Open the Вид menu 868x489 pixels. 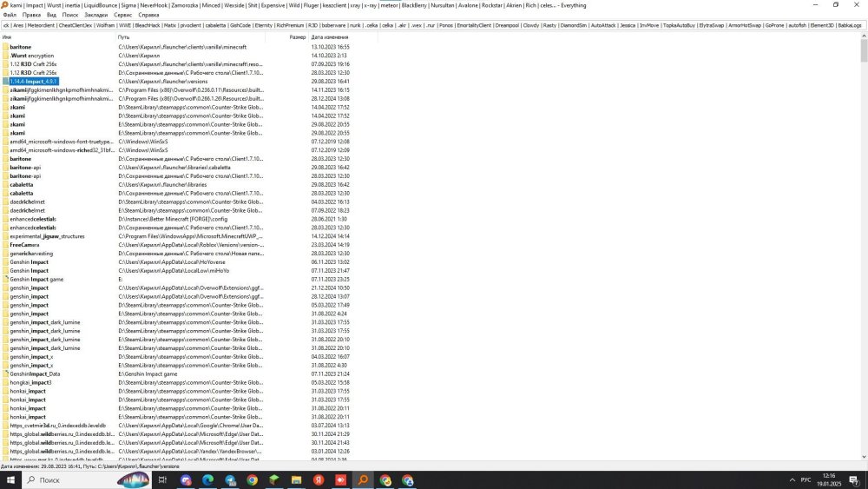tap(51, 15)
